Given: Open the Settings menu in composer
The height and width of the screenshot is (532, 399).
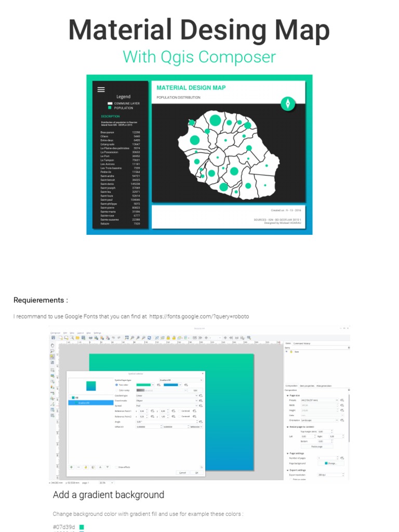Looking at the screenshot, I should [97, 333].
